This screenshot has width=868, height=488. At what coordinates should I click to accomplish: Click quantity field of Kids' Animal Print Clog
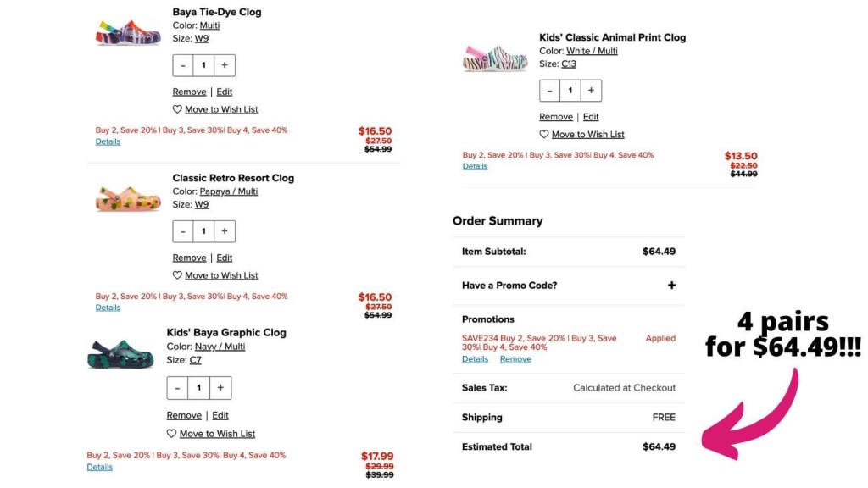click(570, 91)
